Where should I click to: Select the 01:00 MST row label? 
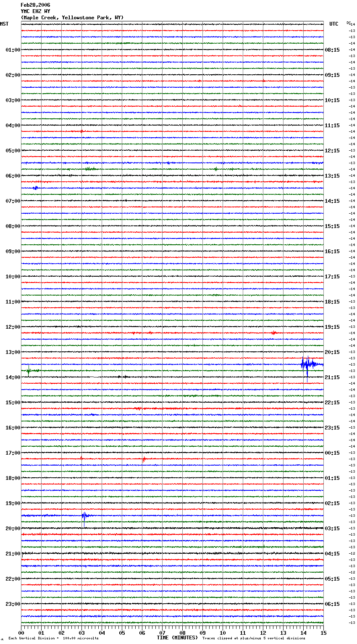13,50
